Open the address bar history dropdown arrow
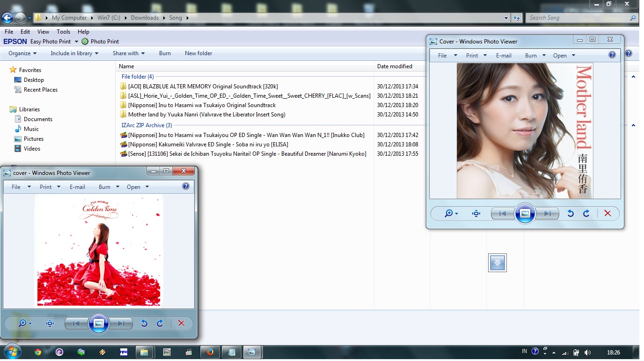 [x=506, y=18]
